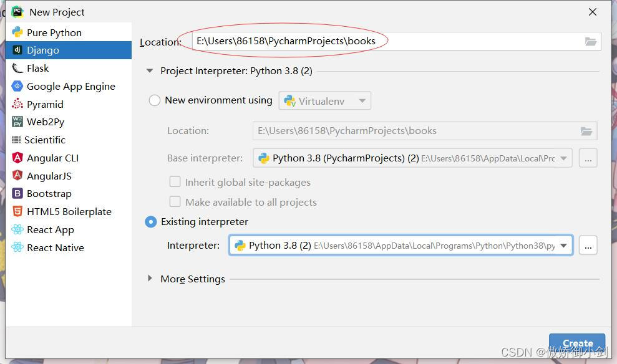Select AngularJS in project type list
617x364 pixels.
[x=69, y=176]
